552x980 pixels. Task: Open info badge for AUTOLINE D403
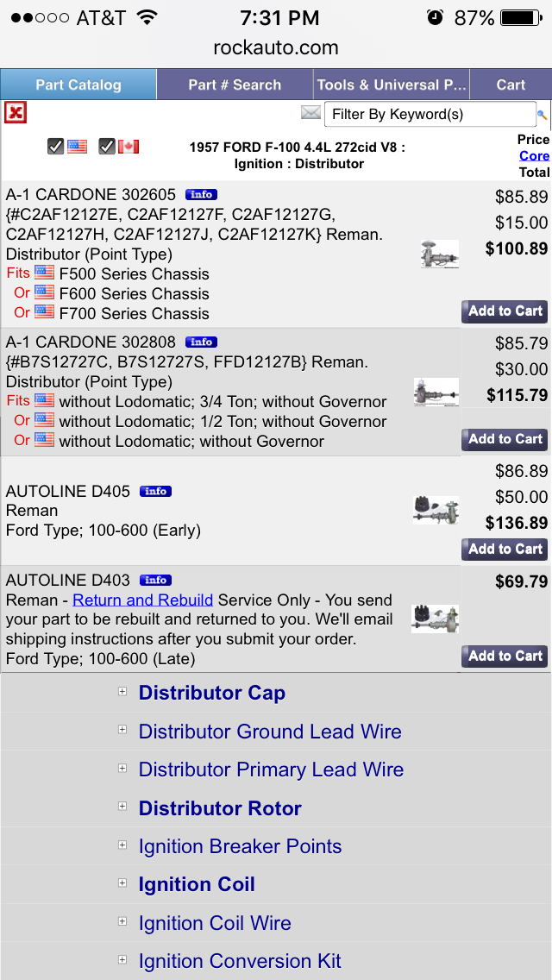(156, 580)
